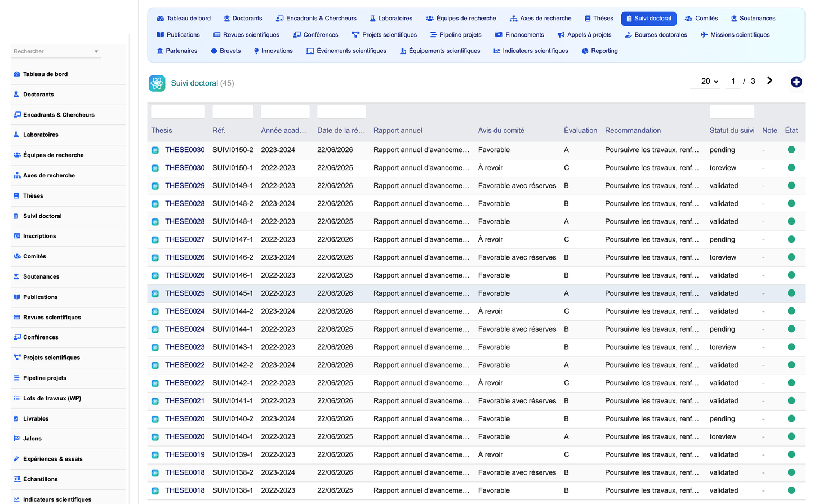Open Bourses doctorales tab
Viewport: 814px width, 504px height.
coord(656,35)
